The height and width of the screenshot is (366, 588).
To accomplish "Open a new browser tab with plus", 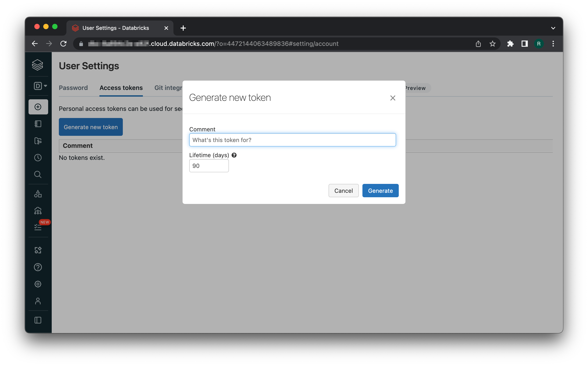I will click(x=183, y=28).
